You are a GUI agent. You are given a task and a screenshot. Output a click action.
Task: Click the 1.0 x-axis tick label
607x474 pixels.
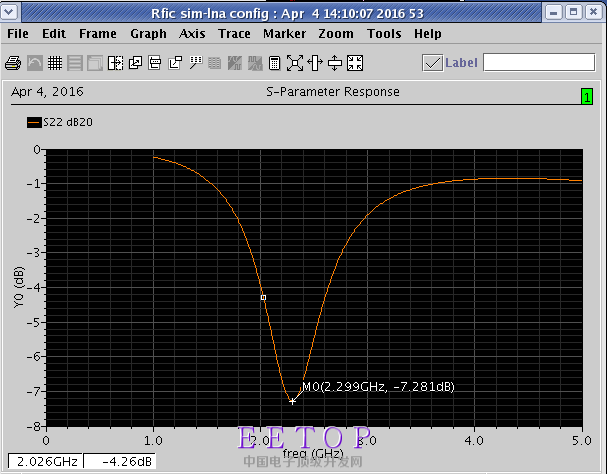[x=153, y=441]
